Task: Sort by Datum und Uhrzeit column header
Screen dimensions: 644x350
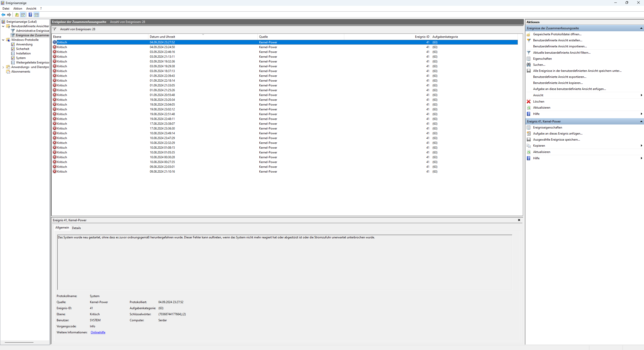Action: tap(162, 37)
